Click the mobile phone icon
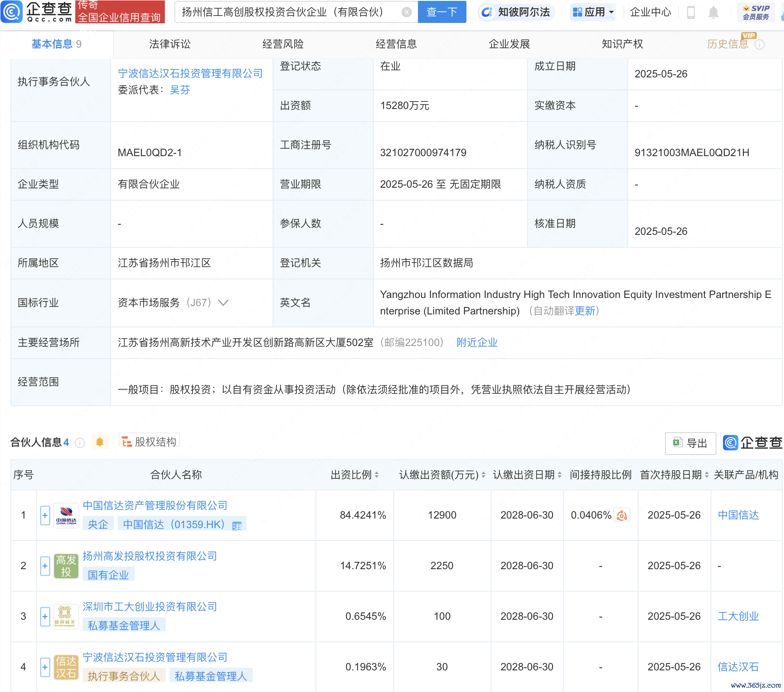This screenshot has width=784, height=692. point(691,13)
